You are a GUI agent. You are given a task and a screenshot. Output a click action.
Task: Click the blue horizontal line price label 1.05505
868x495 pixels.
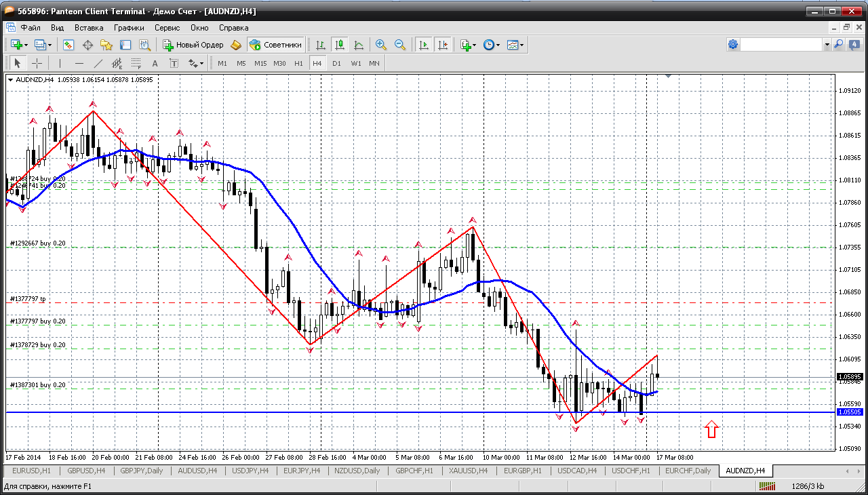850,412
